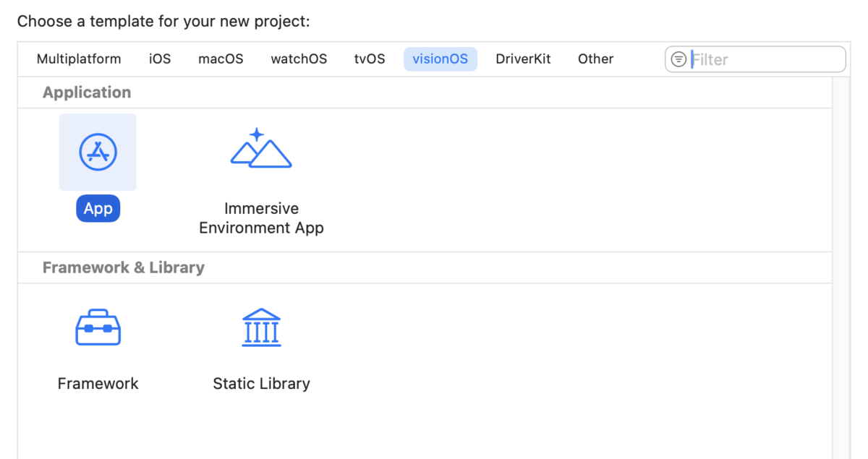Screen dimensions: 868x459
Task: Click the Framework label text
Action: pyautogui.click(x=98, y=384)
